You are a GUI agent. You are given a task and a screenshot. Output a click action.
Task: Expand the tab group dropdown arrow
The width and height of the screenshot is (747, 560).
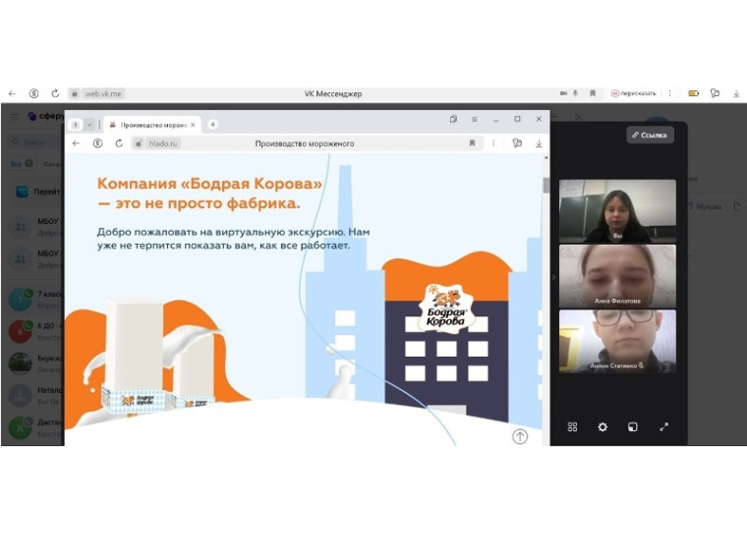point(89,125)
